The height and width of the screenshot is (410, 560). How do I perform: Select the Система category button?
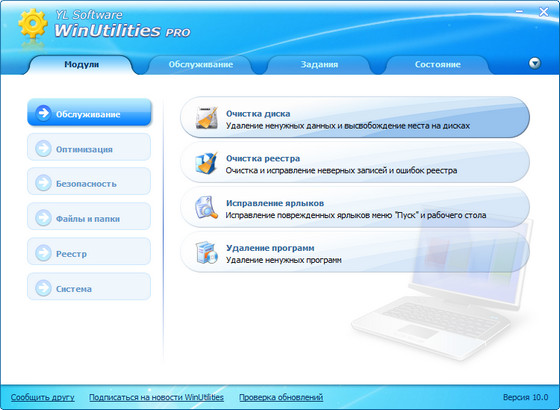click(89, 286)
